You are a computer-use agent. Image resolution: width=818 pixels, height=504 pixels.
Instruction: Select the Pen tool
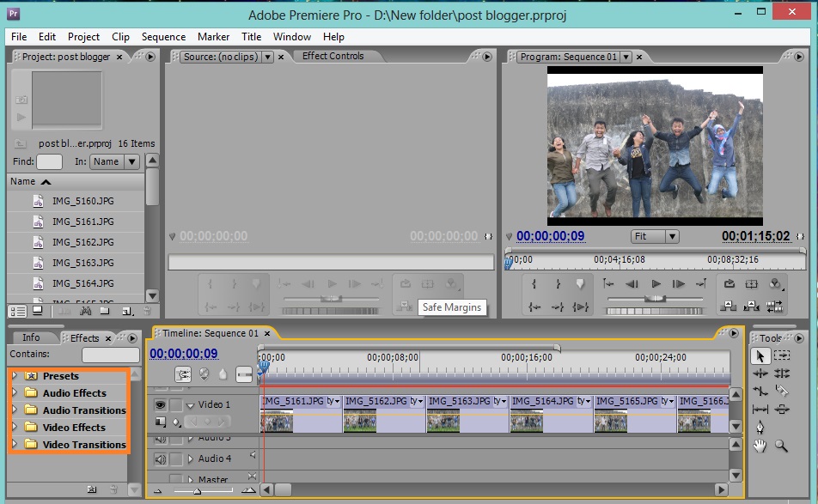[x=760, y=428]
